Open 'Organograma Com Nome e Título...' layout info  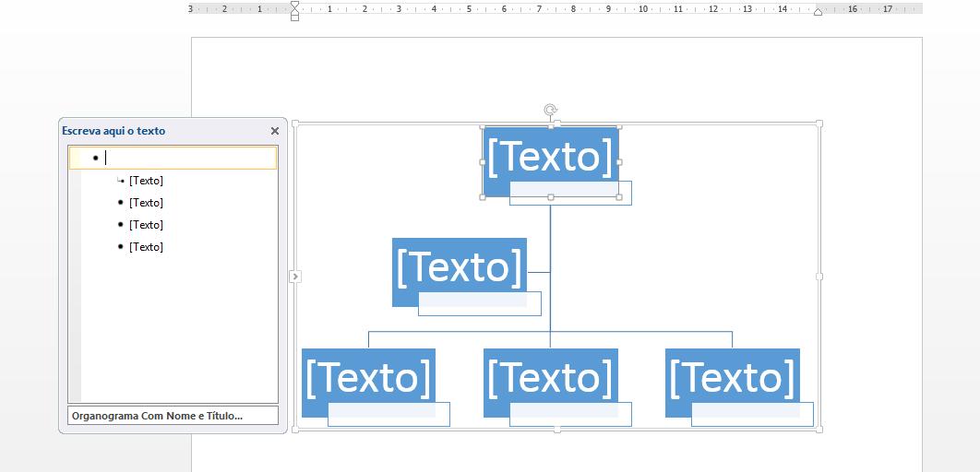click(173, 416)
